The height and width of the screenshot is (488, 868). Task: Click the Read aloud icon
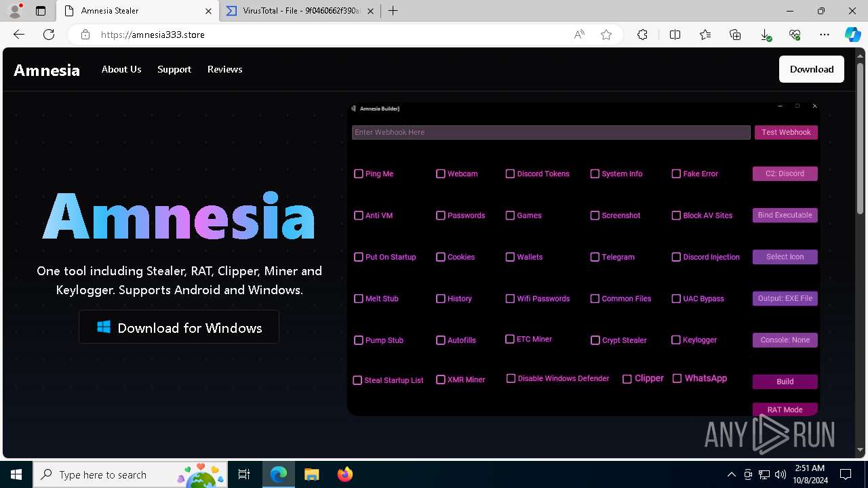[x=579, y=35]
